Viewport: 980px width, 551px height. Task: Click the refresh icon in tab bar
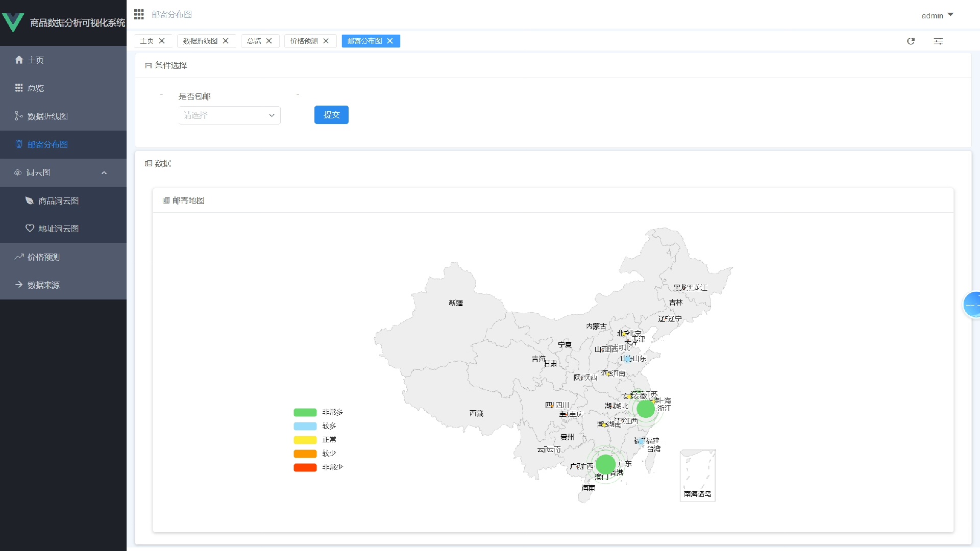click(911, 41)
